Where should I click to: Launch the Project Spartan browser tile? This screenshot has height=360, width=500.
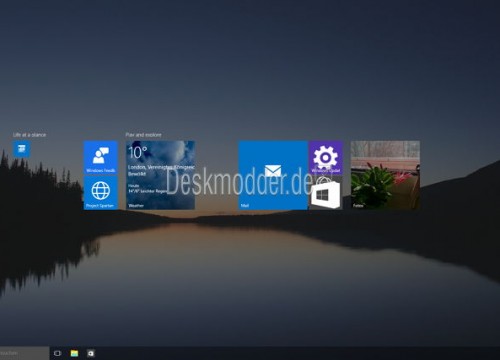(x=100, y=193)
